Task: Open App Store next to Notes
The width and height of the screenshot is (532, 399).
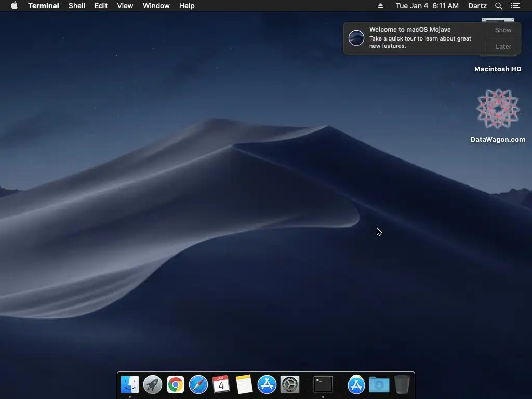Action: 267,384
